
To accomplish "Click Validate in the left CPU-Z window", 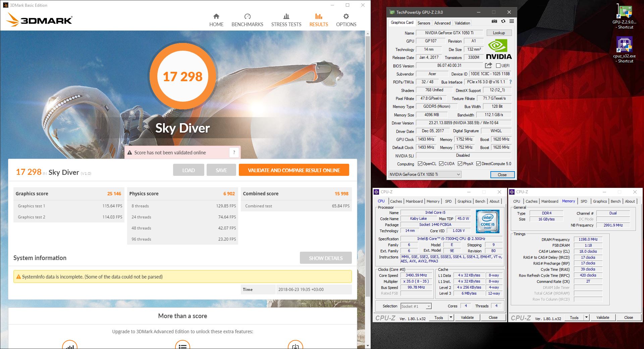I will coord(467,317).
